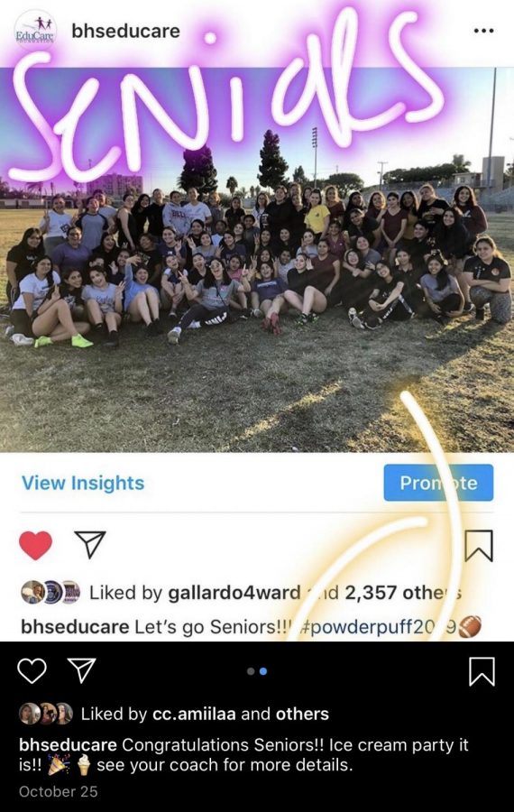Viewport: 514px width, 812px height.
Task: Tap the paper-plane share icon in the black bar
Action: (x=82, y=670)
